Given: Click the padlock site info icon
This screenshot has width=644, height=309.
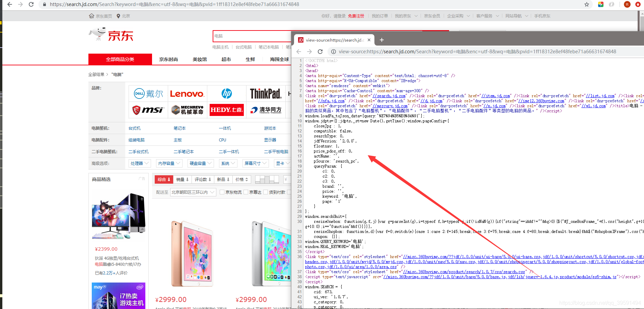Looking at the screenshot, I should [x=44, y=4].
